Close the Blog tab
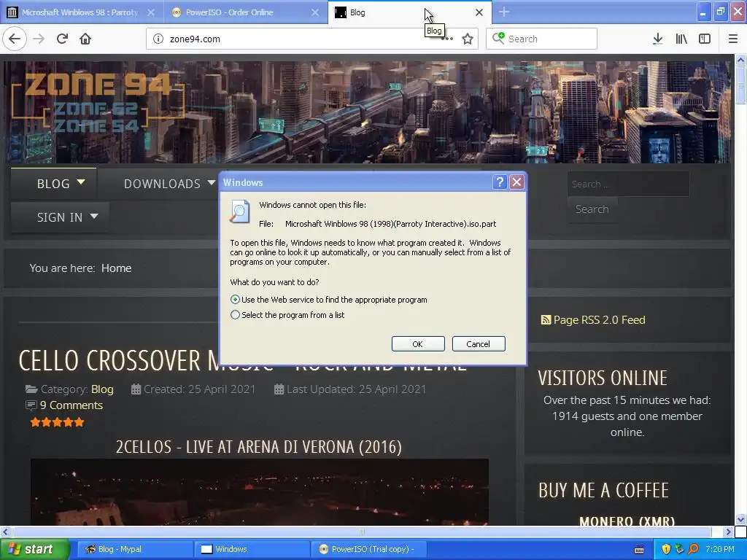This screenshot has height=560, width=747. click(x=479, y=12)
